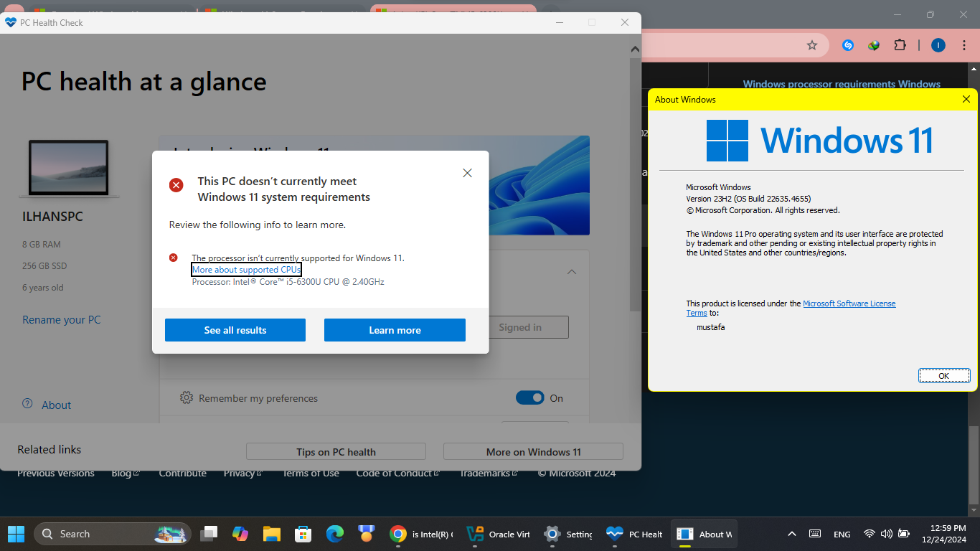Click See all results button
The height and width of the screenshot is (551, 980).
235,330
